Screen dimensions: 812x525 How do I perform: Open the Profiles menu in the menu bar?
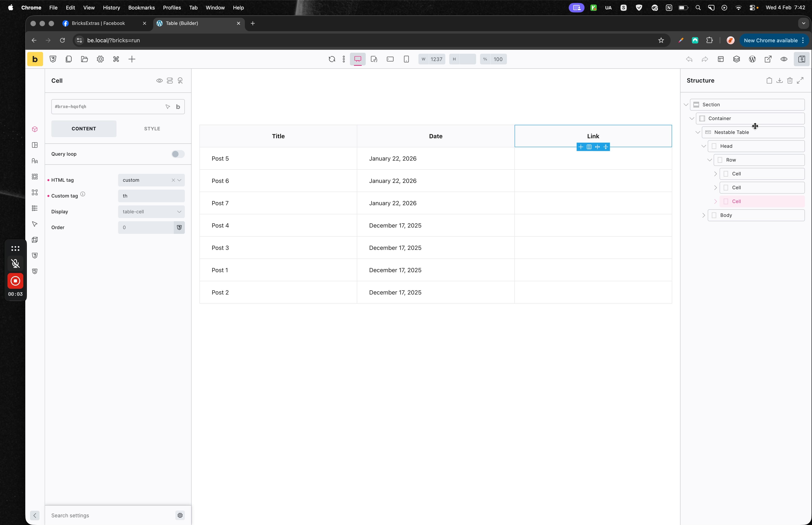[172, 8]
